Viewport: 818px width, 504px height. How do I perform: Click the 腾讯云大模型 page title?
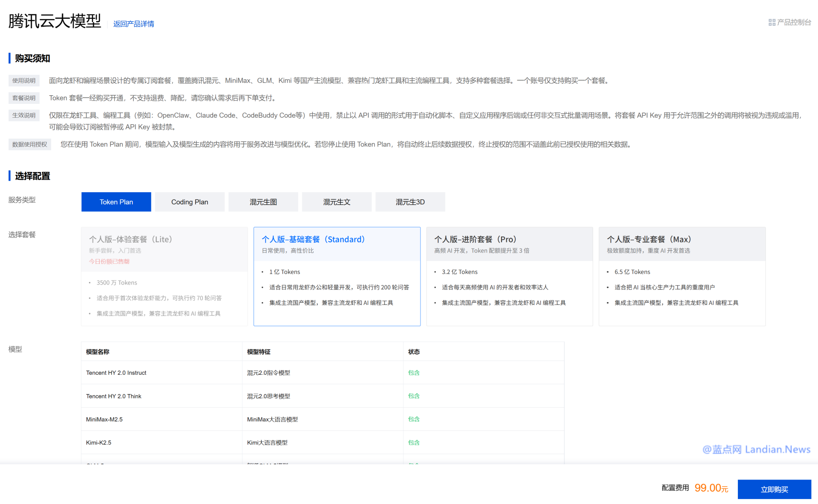54,21
